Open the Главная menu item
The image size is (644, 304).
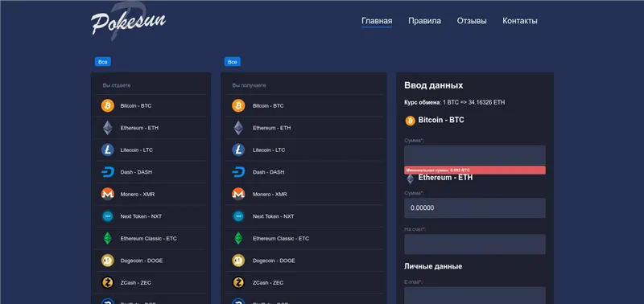coord(377,21)
